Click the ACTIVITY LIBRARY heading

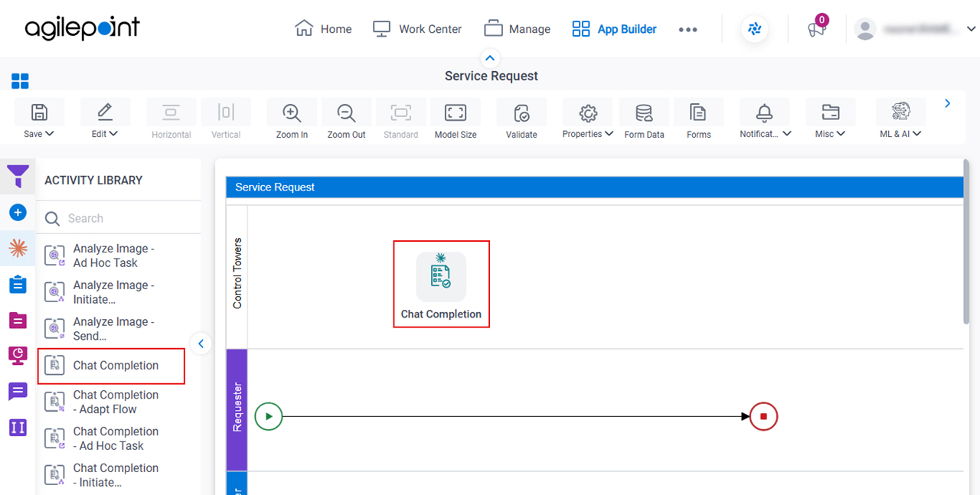[x=93, y=181]
